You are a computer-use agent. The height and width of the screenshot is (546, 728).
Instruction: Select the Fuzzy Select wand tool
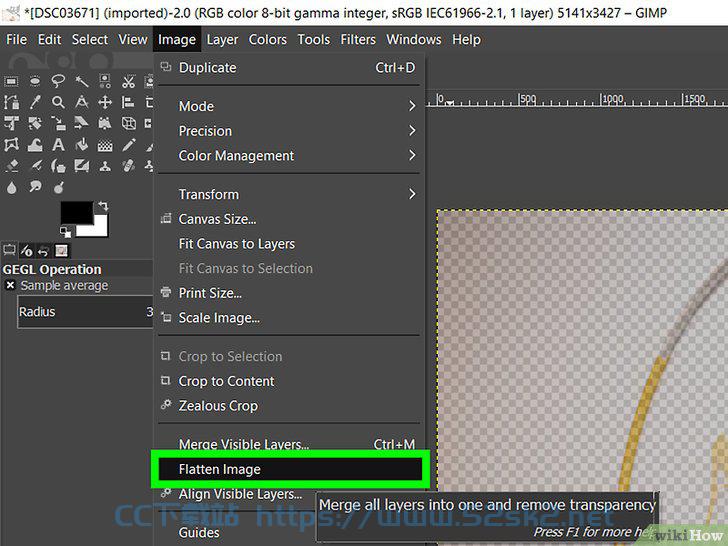82,82
